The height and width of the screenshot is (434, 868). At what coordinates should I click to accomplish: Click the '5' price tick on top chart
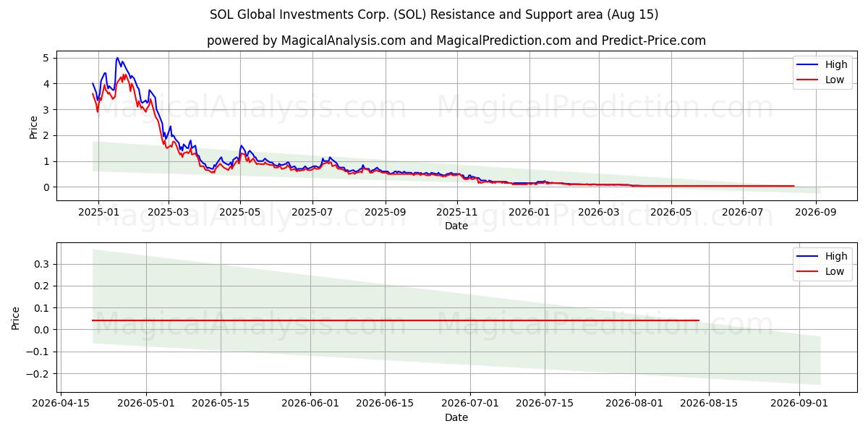pos(46,58)
